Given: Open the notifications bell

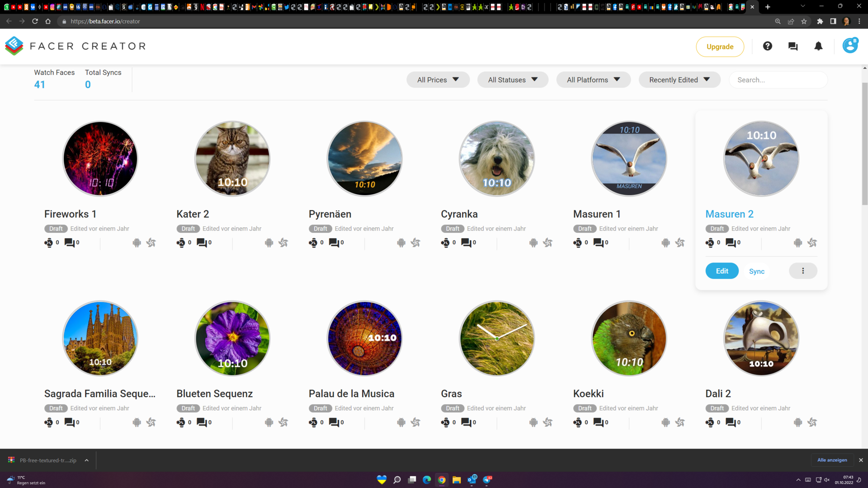Looking at the screenshot, I should point(818,46).
